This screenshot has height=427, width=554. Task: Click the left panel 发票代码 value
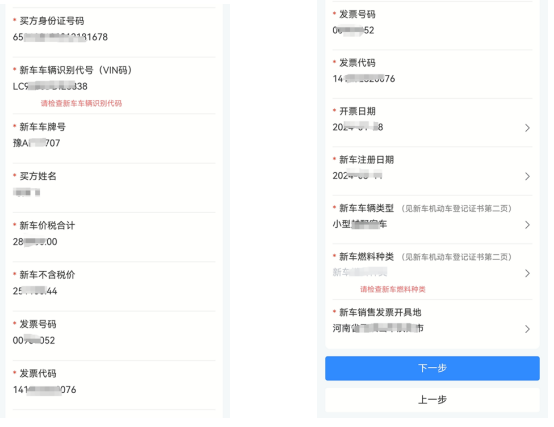[45, 390]
